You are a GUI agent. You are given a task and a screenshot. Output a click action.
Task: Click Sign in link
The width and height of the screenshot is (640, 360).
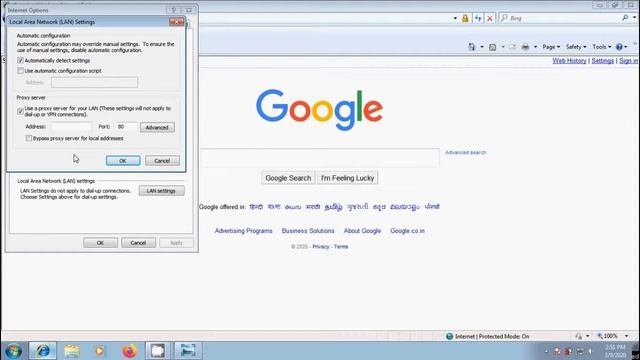pyautogui.click(x=629, y=61)
